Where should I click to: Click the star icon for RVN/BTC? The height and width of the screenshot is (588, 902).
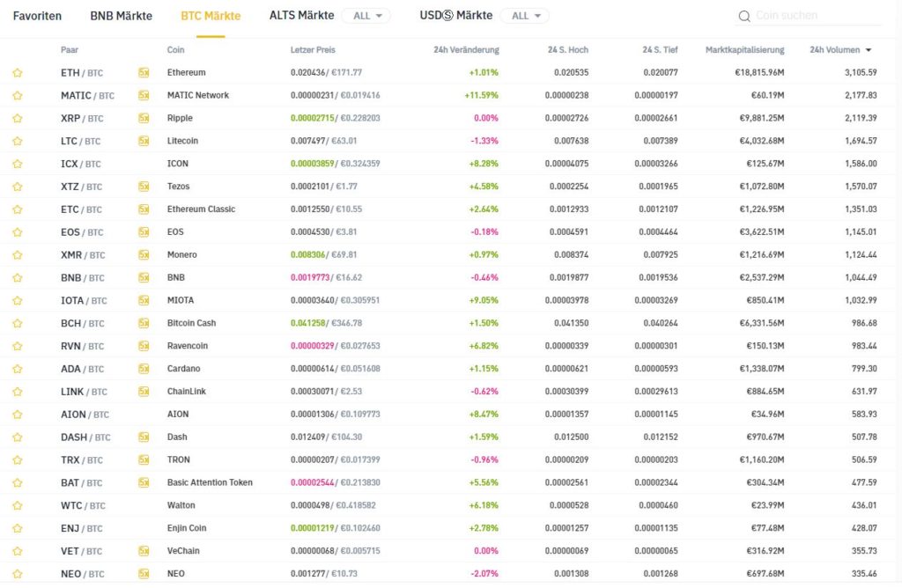pos(18,346)
